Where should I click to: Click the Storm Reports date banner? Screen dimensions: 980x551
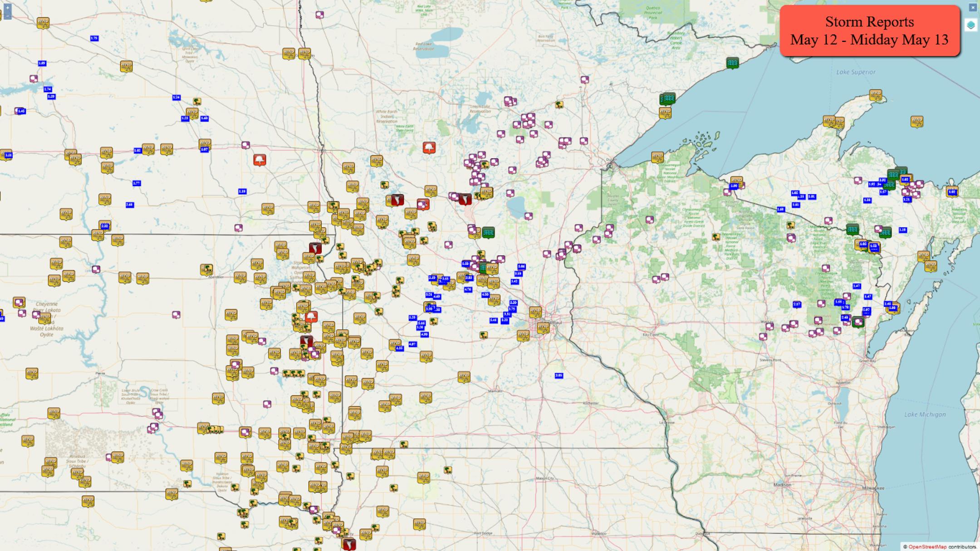pos(869,31)
